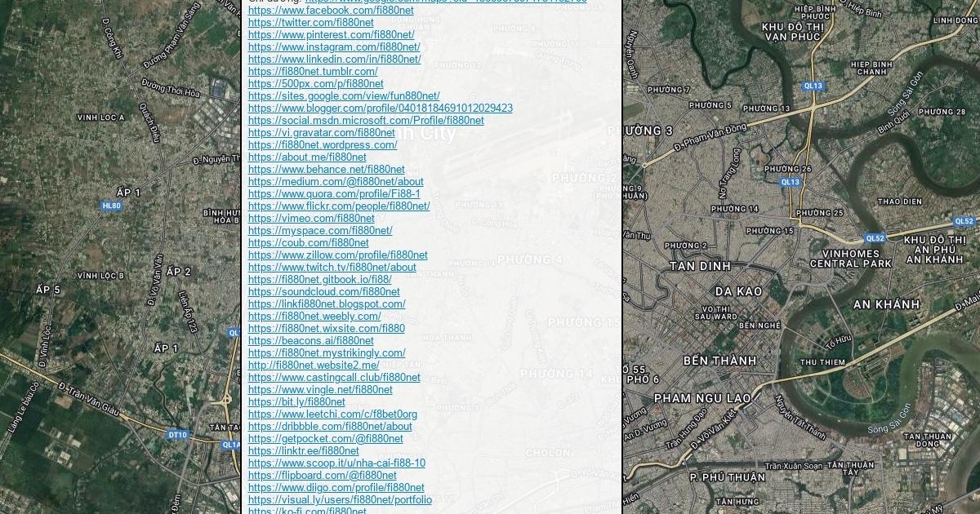Open the Blogger profile link
The height and width of the screenshot is (514, 980).
pyautogui.click(x=380, y=109)
